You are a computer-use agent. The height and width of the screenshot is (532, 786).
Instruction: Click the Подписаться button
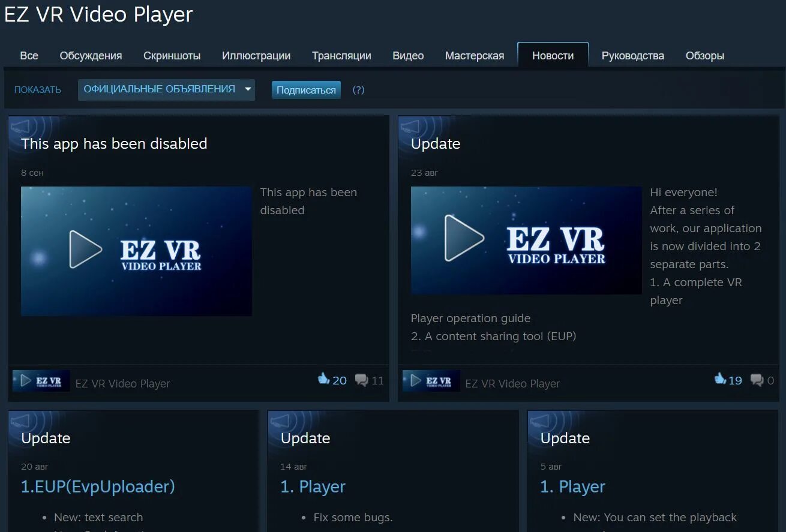tap(306, 90)
